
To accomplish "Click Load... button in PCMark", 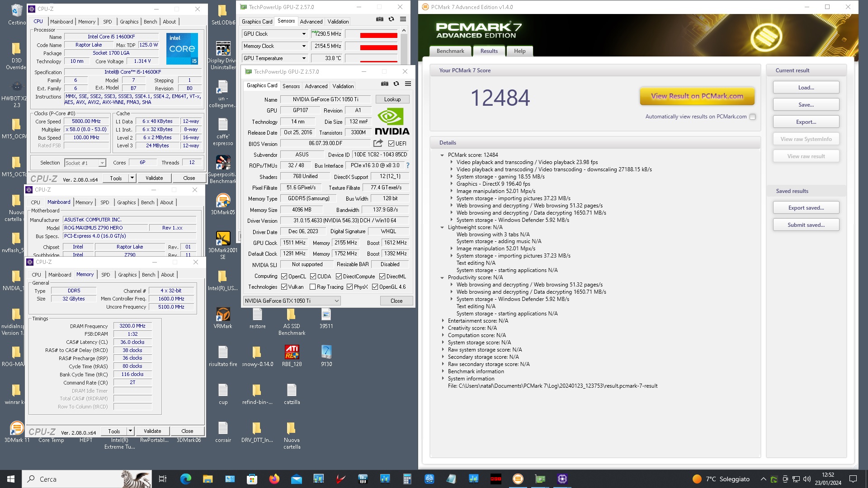I will (x=806, y=88).
